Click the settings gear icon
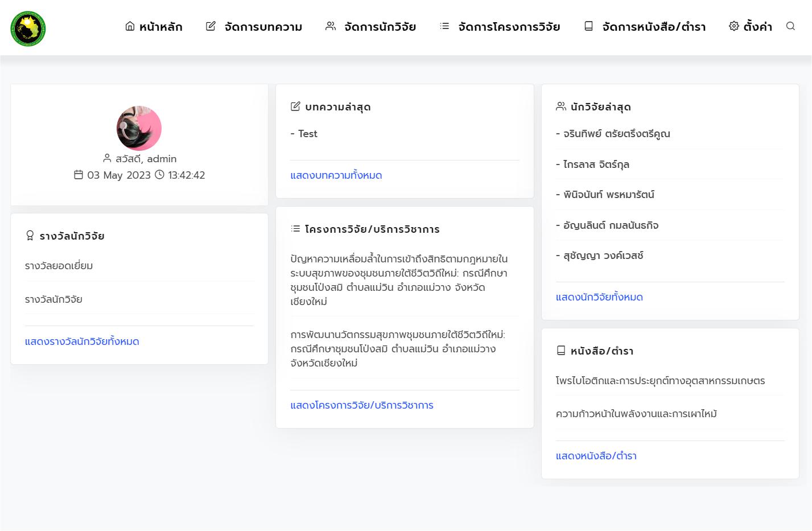812x531 pixels. 733,26
